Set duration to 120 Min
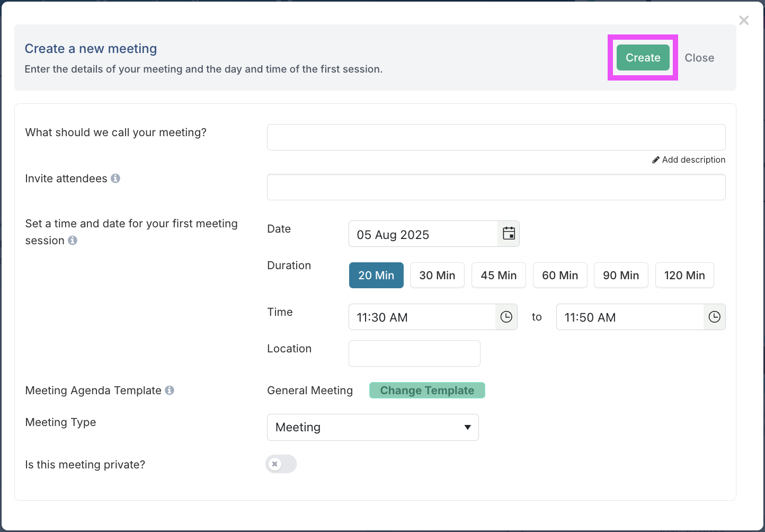765x532 pixels. (684, 276)
